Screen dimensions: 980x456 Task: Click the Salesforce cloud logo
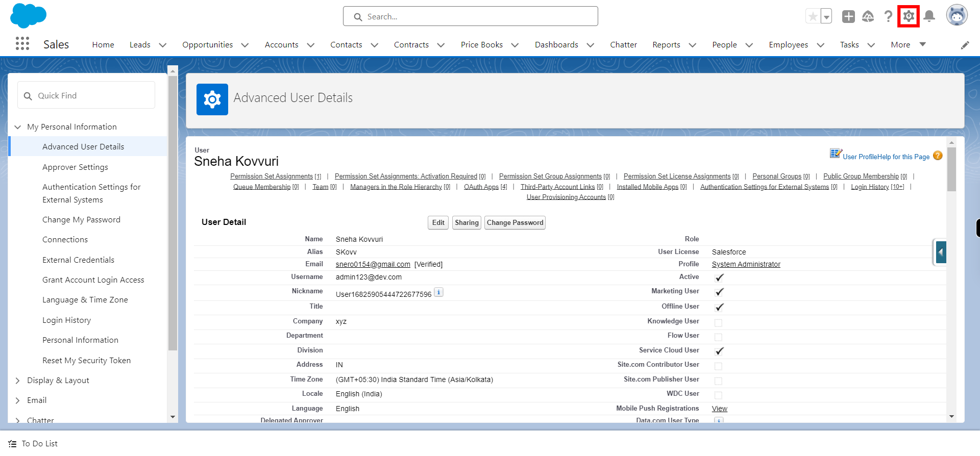(28, 15)
